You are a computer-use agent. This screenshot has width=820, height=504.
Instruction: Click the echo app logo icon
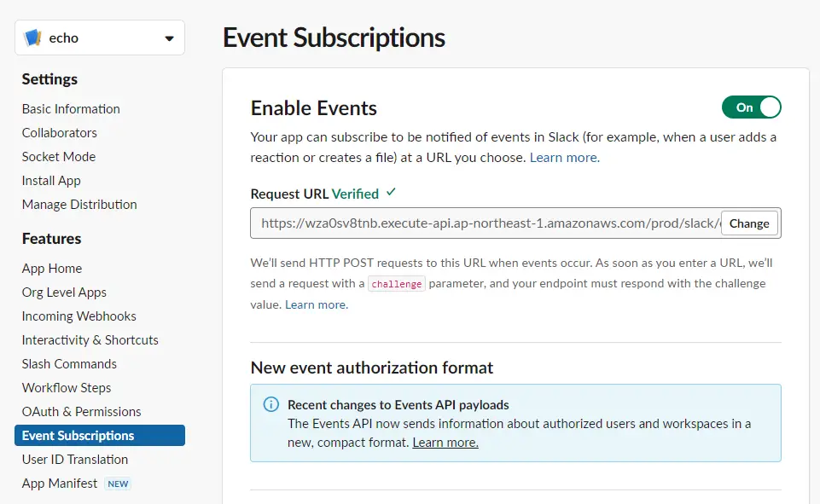33,38
